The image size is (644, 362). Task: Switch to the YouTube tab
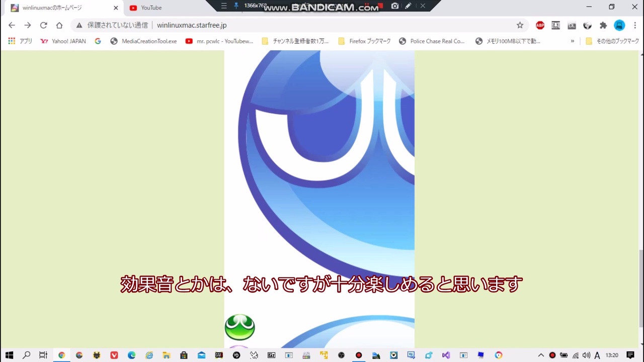coord(151,8)
